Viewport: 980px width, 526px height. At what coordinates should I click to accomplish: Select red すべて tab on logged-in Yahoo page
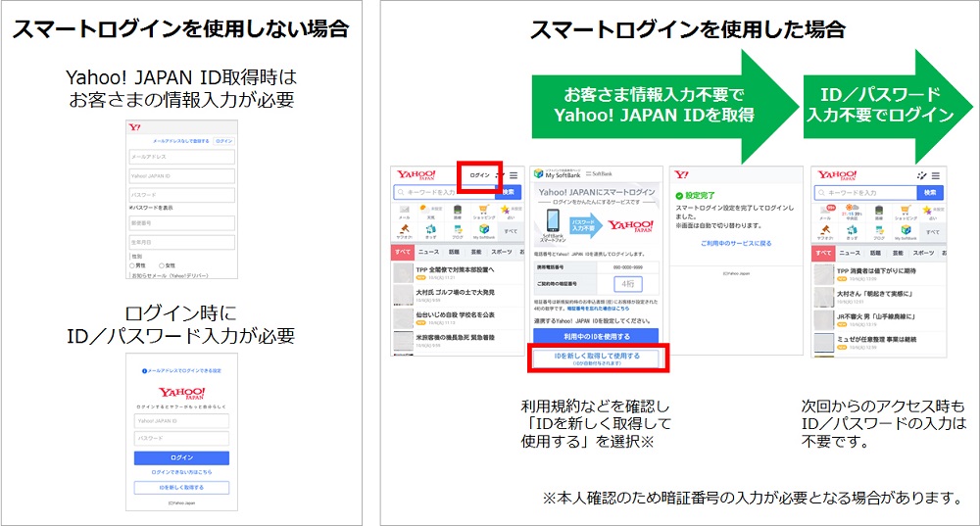coord(823,253)
